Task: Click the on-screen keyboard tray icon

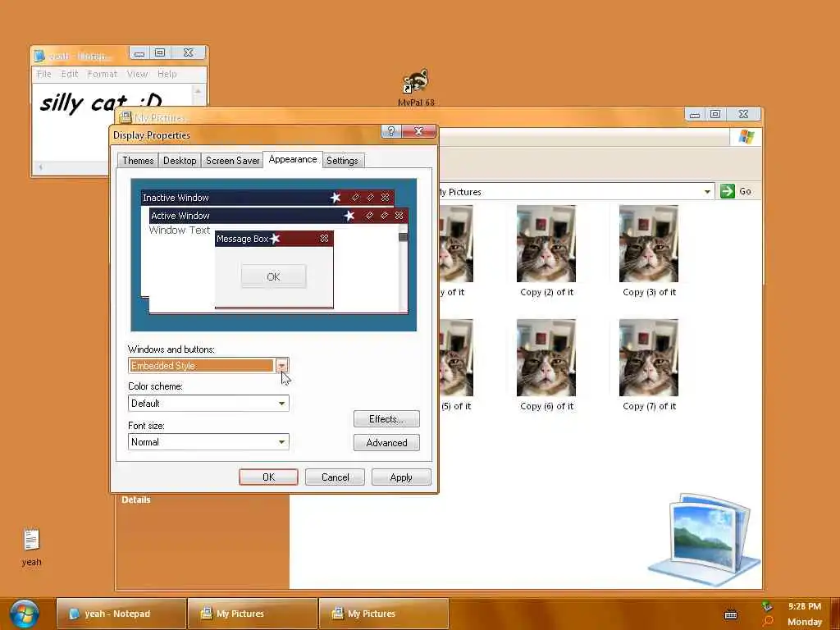Action: coord(731,615)
